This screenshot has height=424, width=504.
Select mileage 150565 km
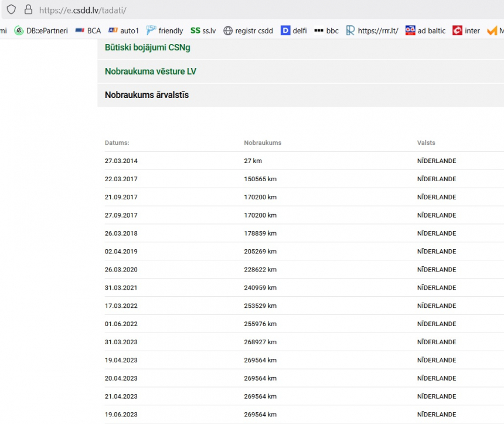click(260, 179)
